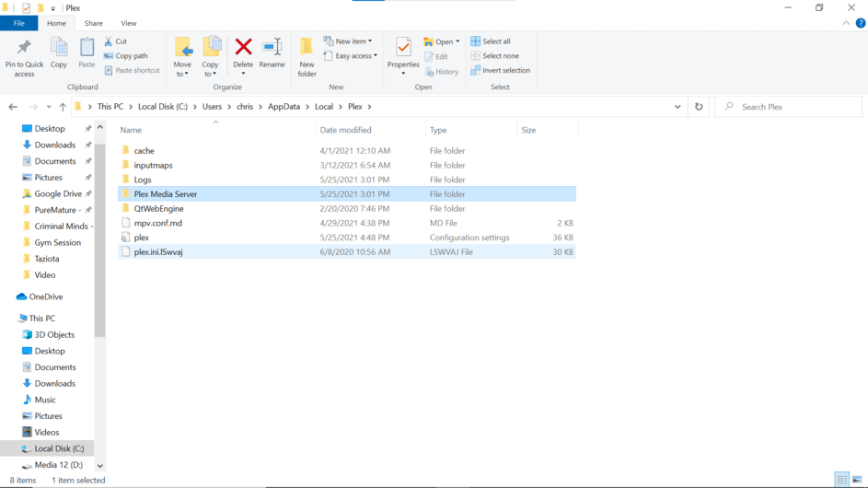Select the plex configuration settings file
Viewport: 868px width, 488px height.
tap(346, 237)
